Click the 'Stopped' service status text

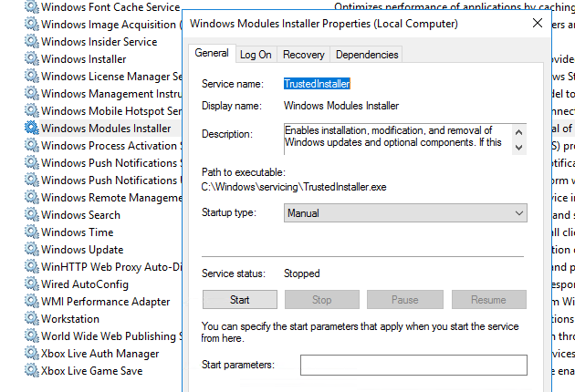click(302, 273)
